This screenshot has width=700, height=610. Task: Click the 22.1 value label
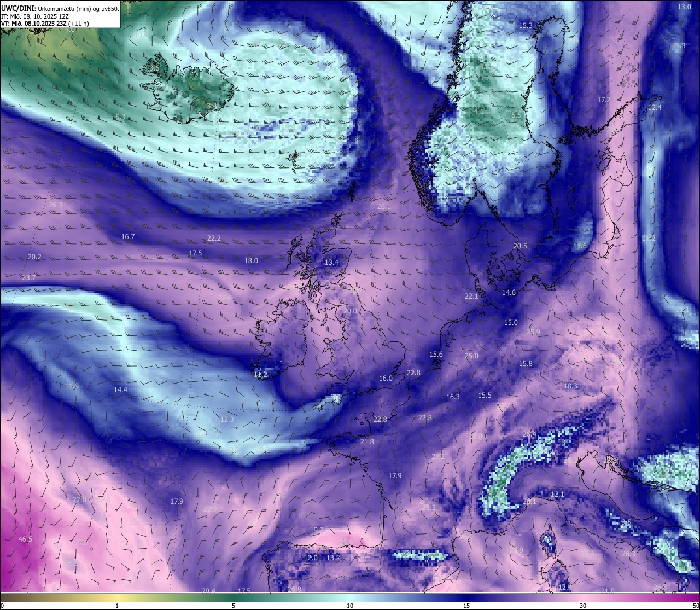pyautogui.click(x=471, y=297)
